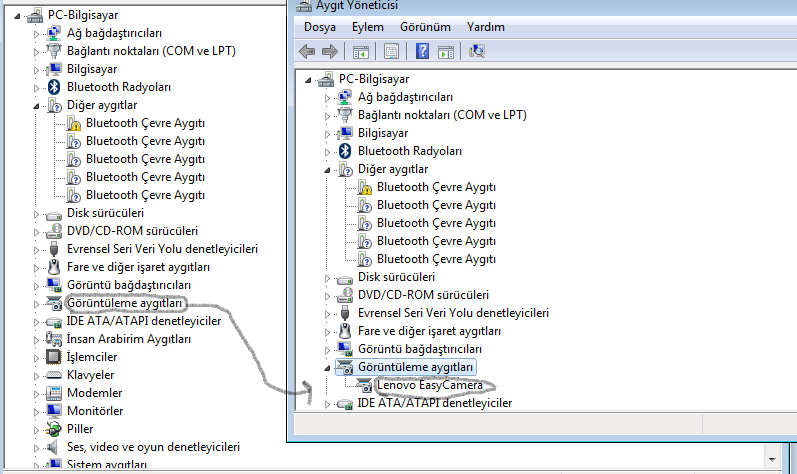Click the Monitörler icon in left tree
This screenshot has height=474, width=797.
tap(54, 411)
